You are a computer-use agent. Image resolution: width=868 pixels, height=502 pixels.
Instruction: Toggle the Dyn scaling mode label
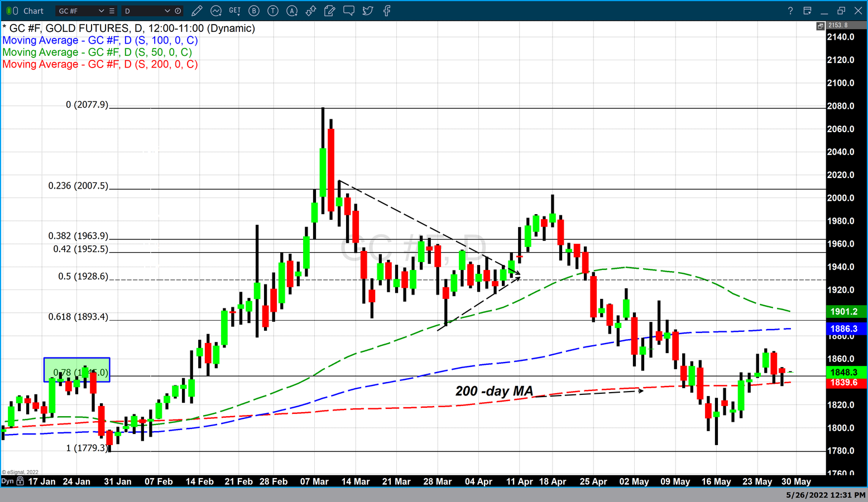[x=7, y=481]
